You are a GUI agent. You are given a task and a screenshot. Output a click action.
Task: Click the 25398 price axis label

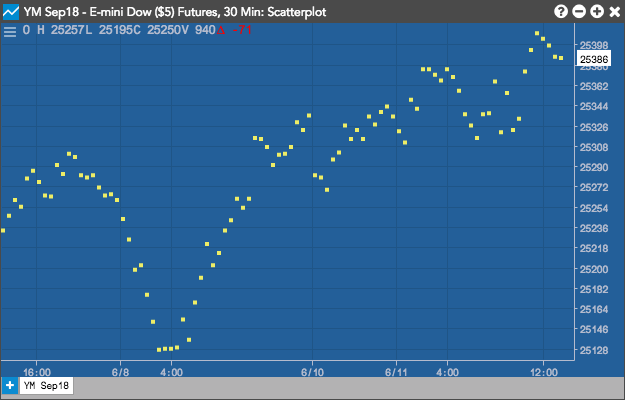pos(594,45)
